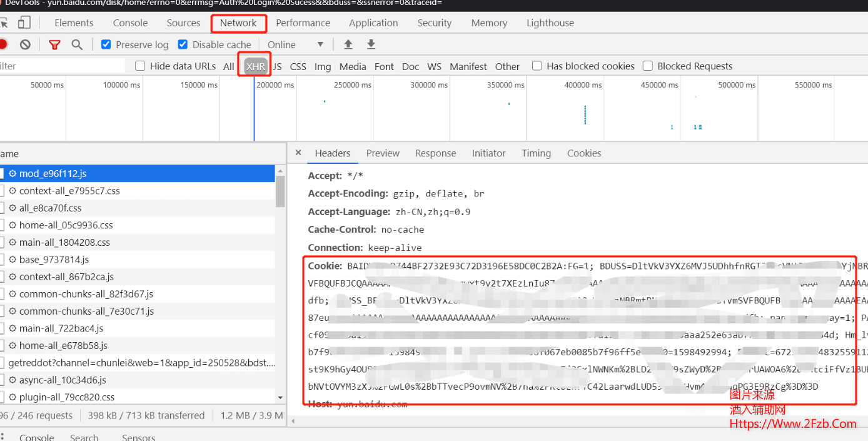Close the request details pane with X
The image size is (868, 441).
[x=298, y=153]
